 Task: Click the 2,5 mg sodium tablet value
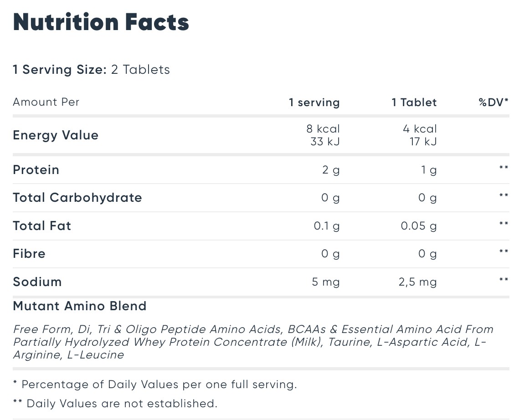(417, 282)
